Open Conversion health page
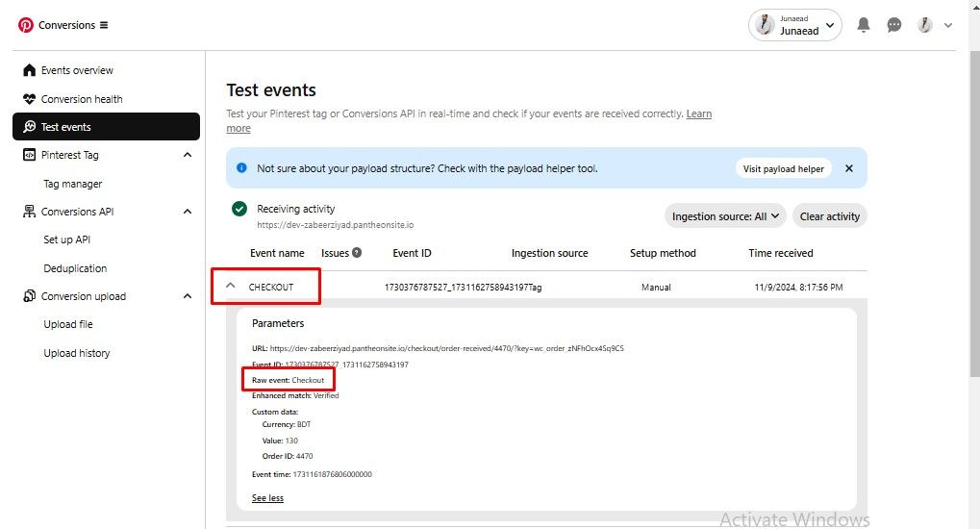 coord(81,99)
